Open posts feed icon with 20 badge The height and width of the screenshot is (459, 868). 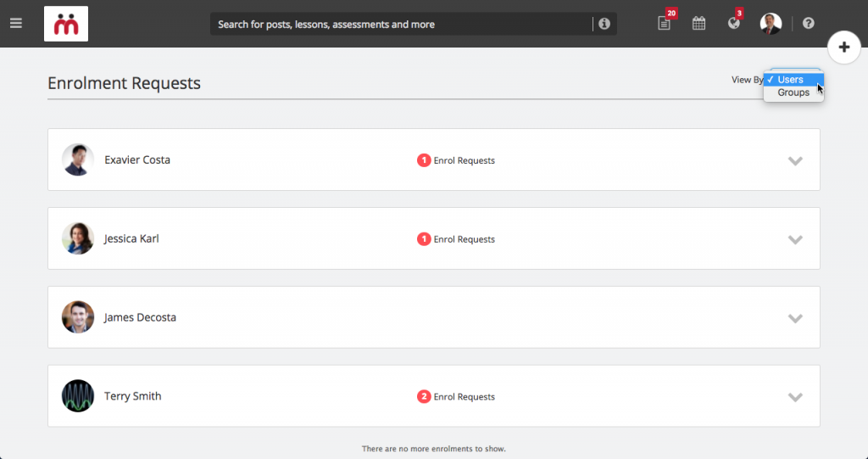665,23
